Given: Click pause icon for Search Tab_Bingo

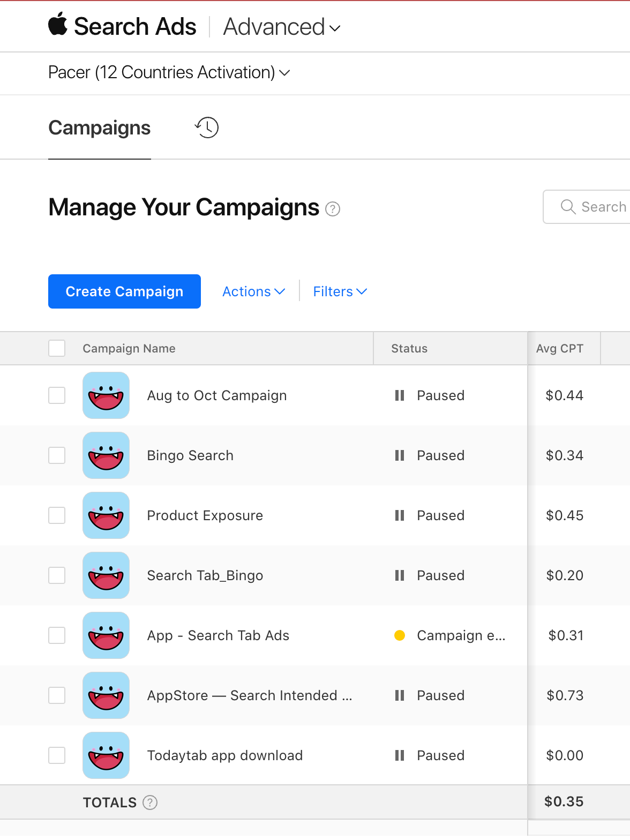Looking at the screenshot, I should (399, 575).
